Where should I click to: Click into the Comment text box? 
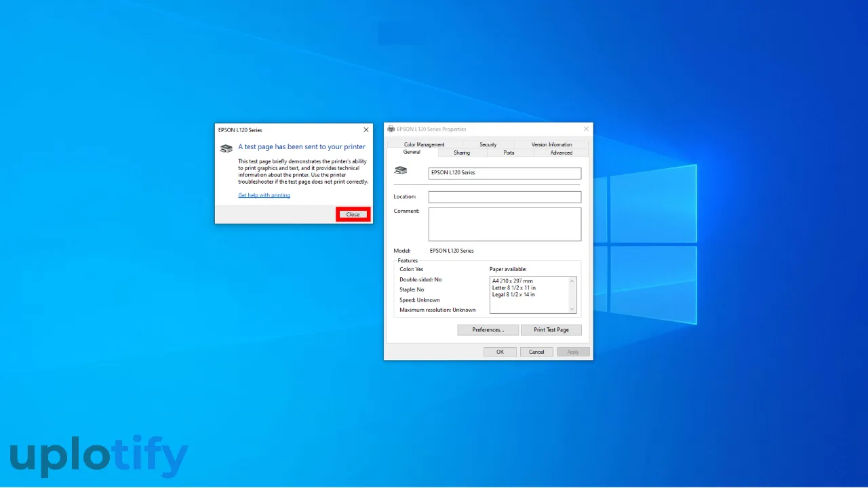click(505, 224)
